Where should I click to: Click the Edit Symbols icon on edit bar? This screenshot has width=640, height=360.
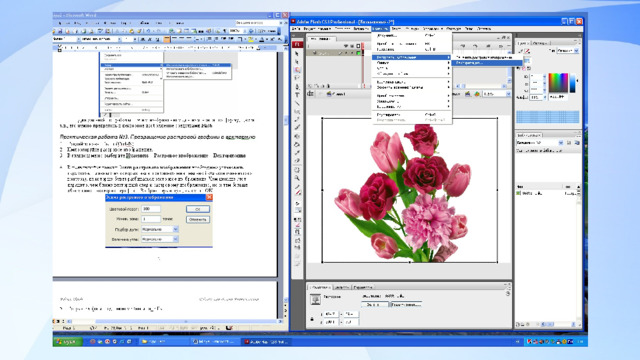pos(477,94)
